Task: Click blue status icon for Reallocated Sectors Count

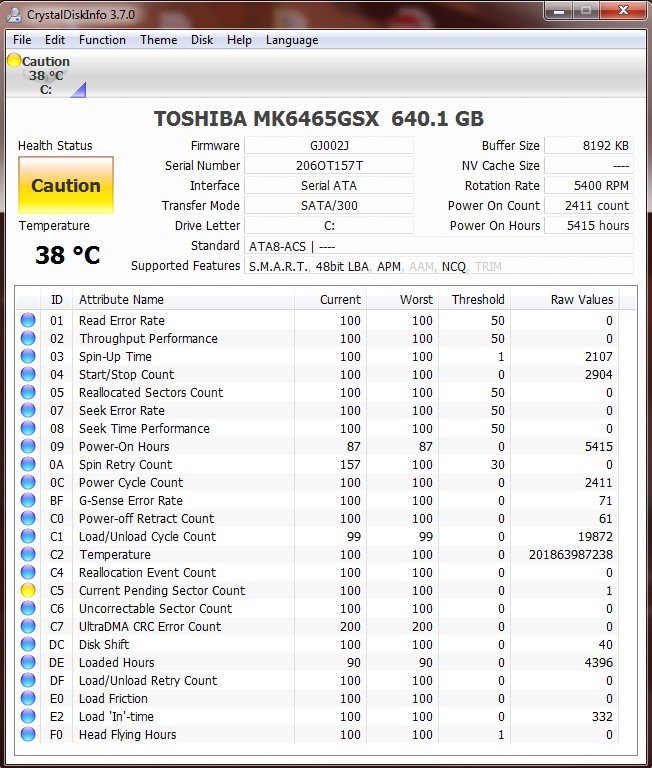Action: click(x=28, y=392)
